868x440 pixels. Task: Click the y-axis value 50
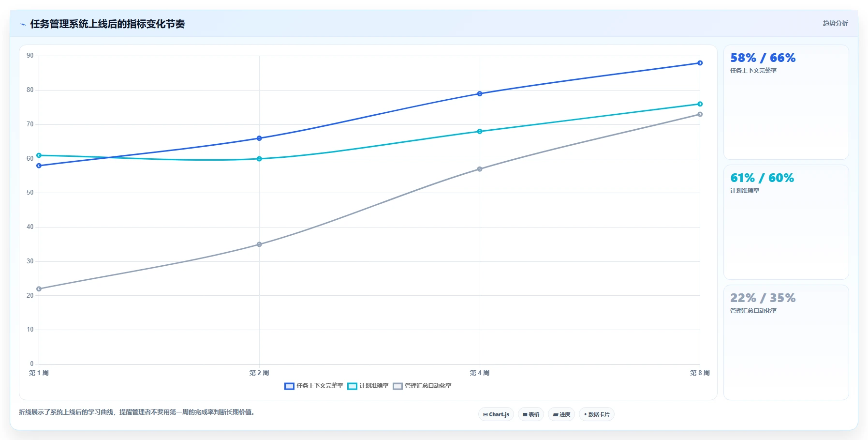30,193
